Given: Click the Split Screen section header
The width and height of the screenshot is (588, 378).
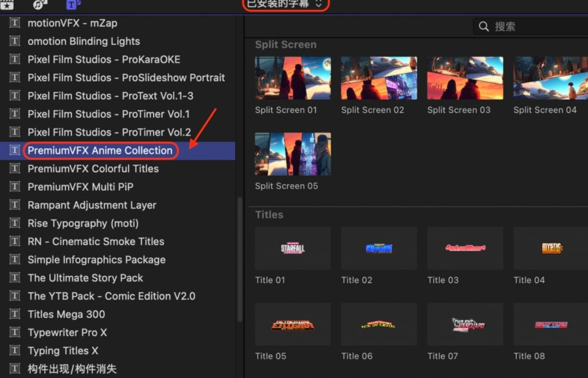Looking at the screenshot, I should (x=286, y=45).
